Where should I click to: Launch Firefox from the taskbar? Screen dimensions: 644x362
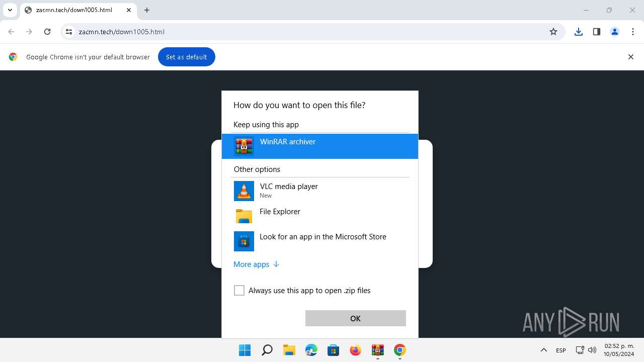click(356, 350)
